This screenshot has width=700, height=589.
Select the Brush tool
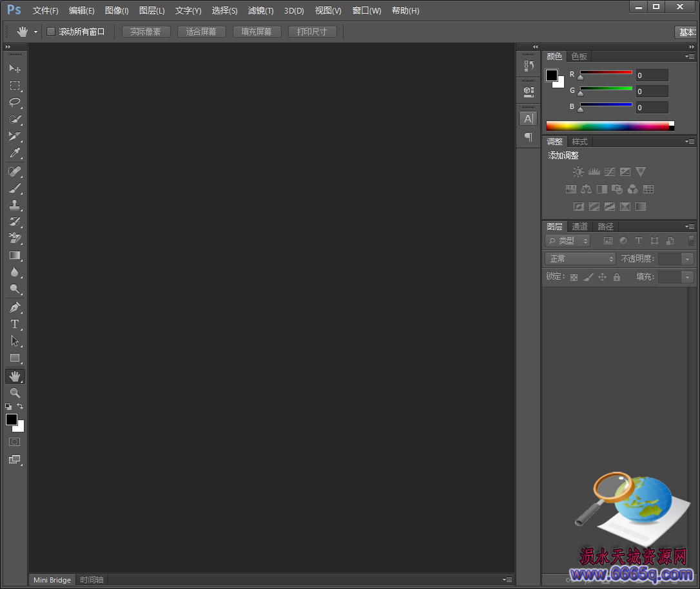pos(15,188)
